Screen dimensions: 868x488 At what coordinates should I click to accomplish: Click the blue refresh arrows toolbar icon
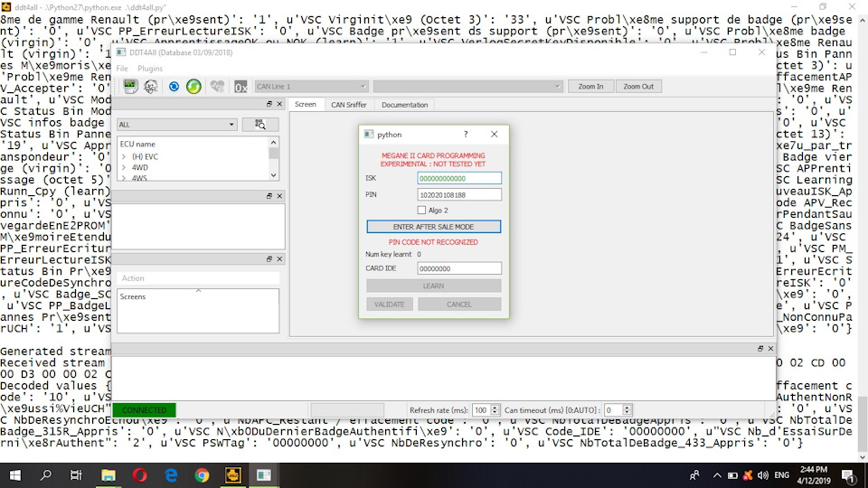click(x=174, y=87)
